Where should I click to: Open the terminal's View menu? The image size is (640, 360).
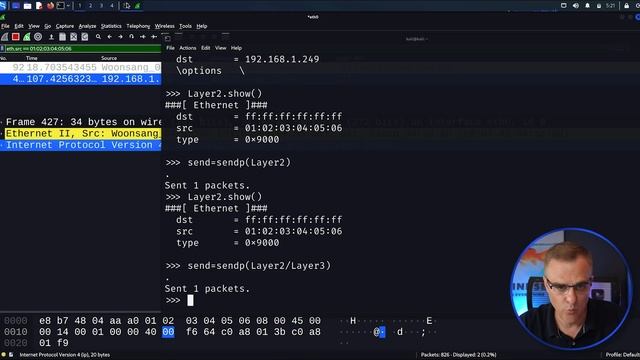pyautogui.click(x=220, y=48)
